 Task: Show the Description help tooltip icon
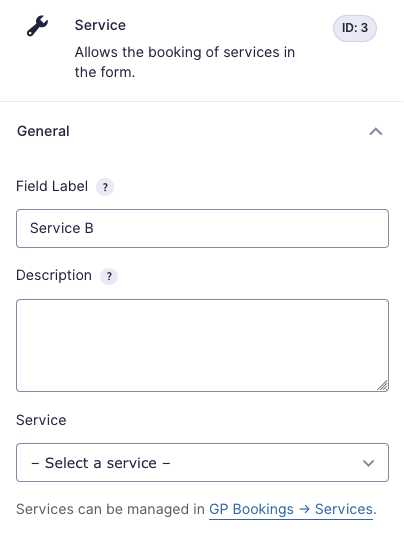(x=109, y=276)
